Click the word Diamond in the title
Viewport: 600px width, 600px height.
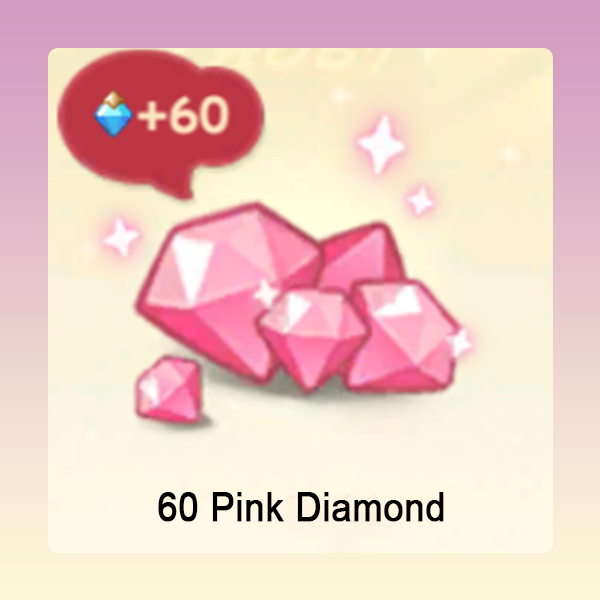(370, 507)
